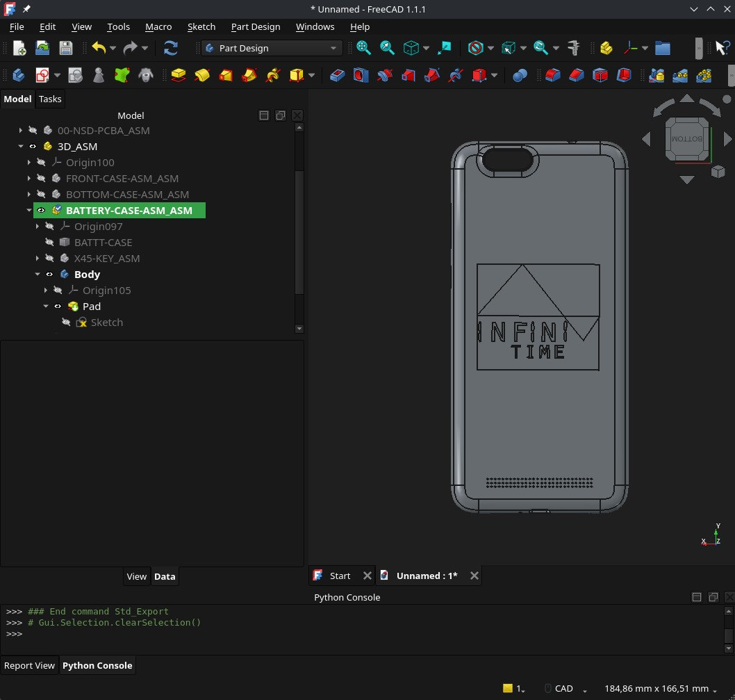Expand the Origin100 tree node
Image resolution: width=735 pixels, height=700 pixels.
coord(28,163)
